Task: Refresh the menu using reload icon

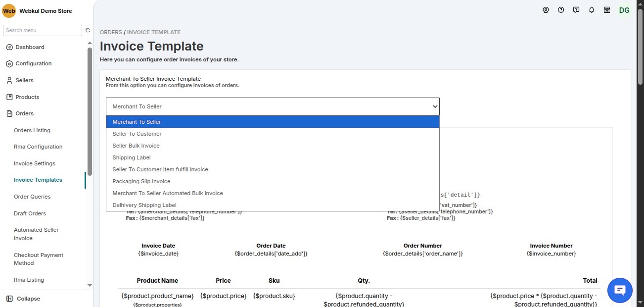Action: point(88,30)
